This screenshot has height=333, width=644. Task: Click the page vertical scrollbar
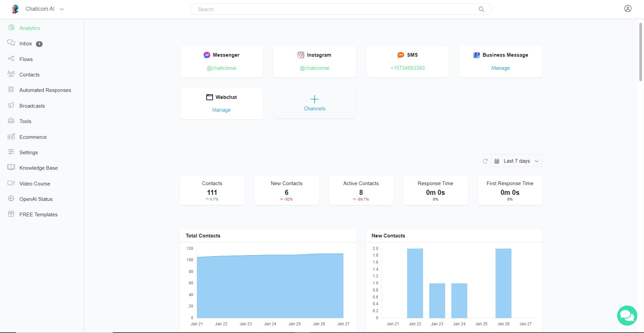pyautogui.click(x=640, y=52)
